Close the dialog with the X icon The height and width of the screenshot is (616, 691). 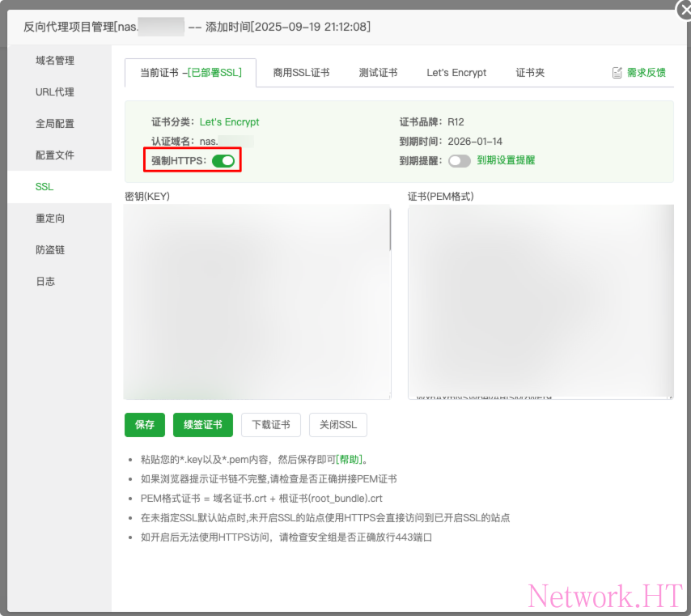point(684,9)
